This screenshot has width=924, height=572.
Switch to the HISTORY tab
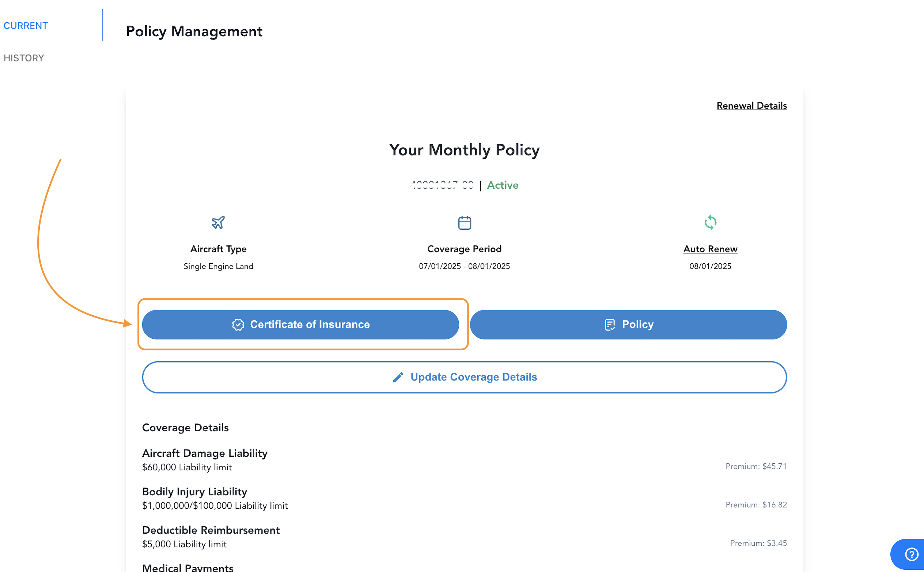click(24, 57)
